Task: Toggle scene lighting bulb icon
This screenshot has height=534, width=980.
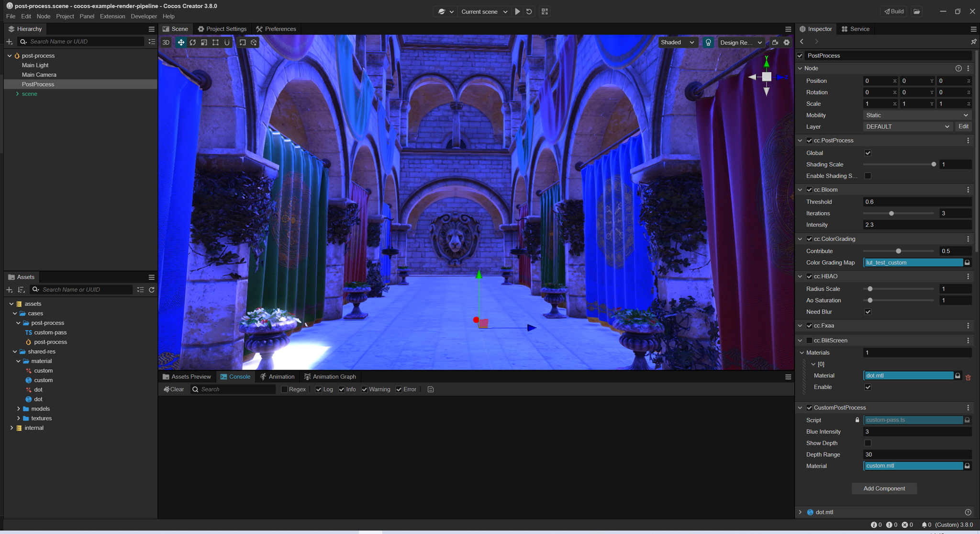Action: tap(708, 43)
